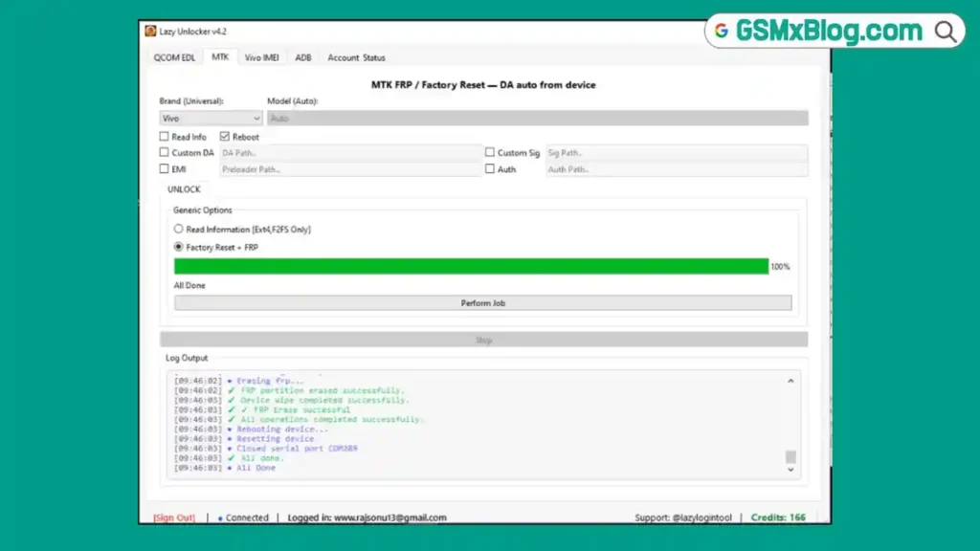Click the DA Path input field
The height and width of the screenshot is (551, 980).
coord(350,153)
